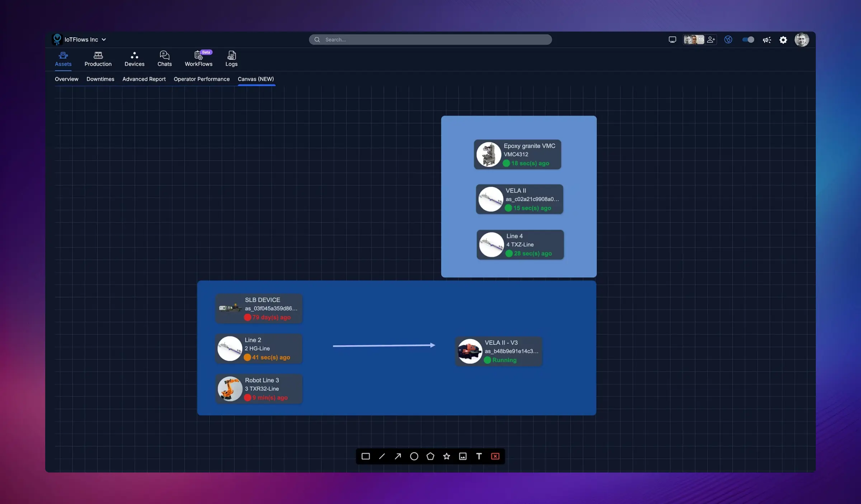This screenshot has height=504, width=861.
Task: Enable presentation display mode via monitor icon
Action: click(672, 39)
